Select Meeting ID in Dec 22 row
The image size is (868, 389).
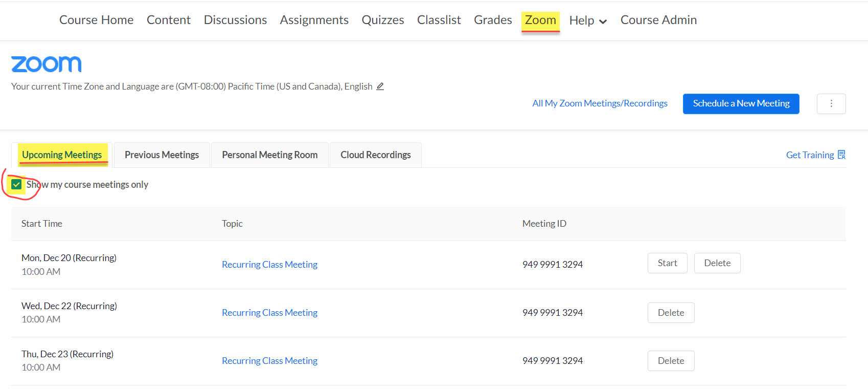coord(553,313)
